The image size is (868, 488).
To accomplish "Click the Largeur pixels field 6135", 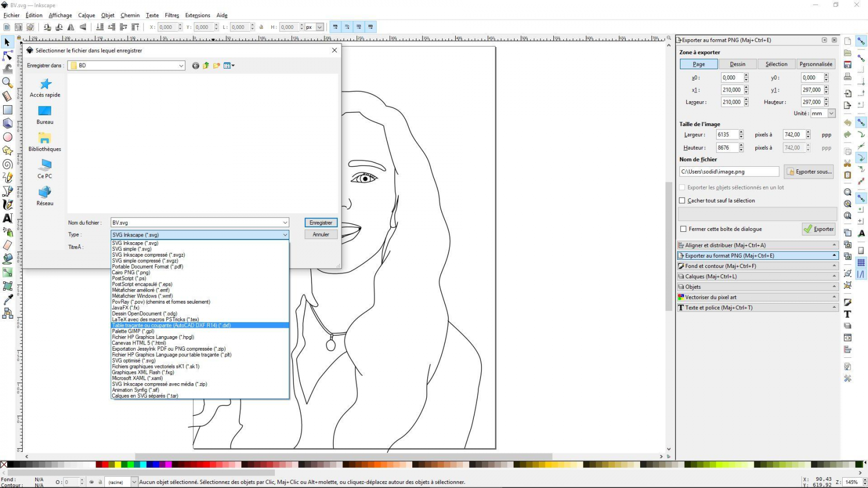I will click(727, 135).
